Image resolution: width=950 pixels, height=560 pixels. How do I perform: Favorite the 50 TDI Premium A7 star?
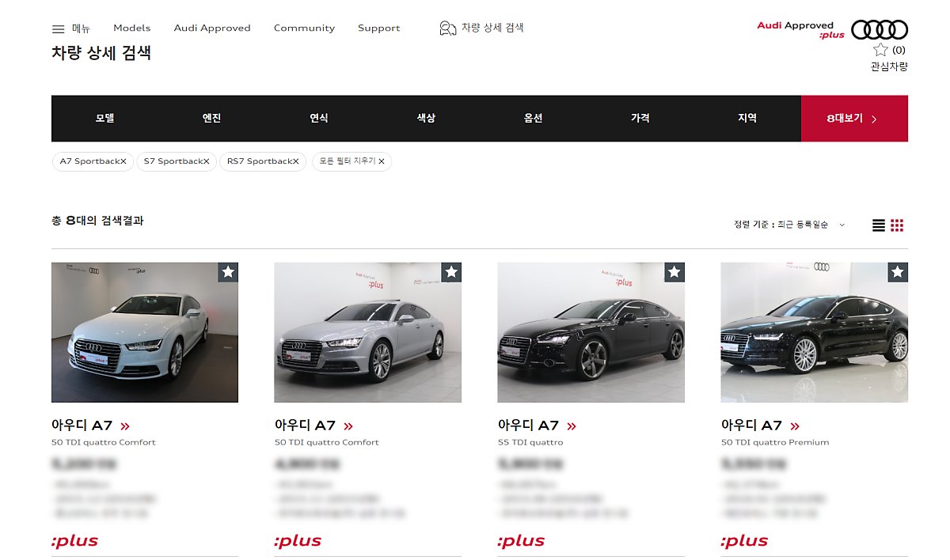point(898,272)
